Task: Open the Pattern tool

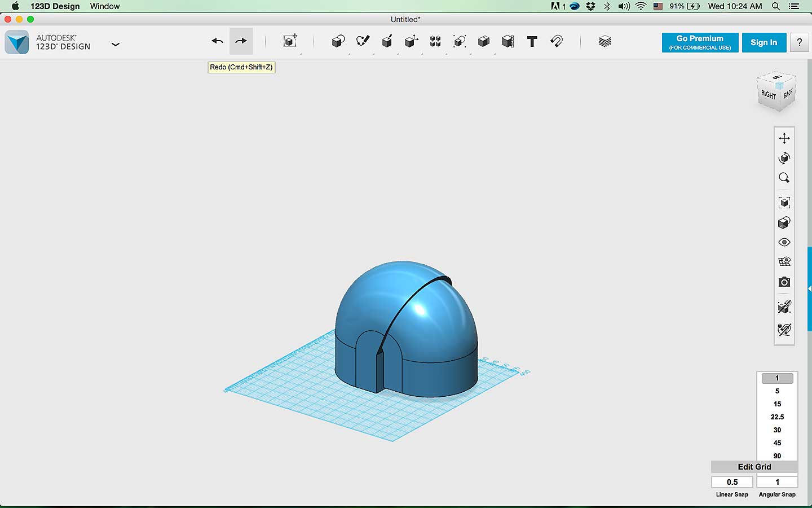Action: coord(435,41)
